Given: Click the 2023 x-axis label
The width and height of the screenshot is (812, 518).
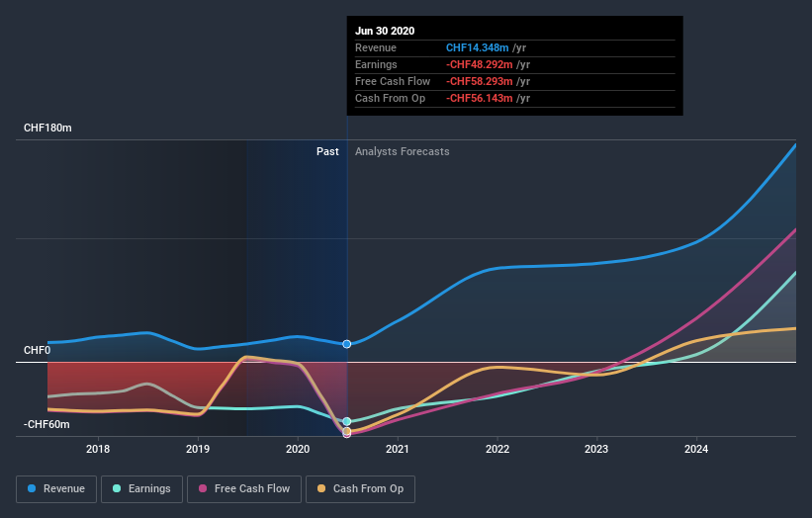Looking at the screenshot, I should click(596, 449).
